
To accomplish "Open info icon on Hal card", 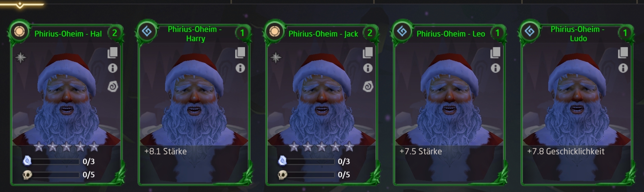I will click(x=112, y=68).
